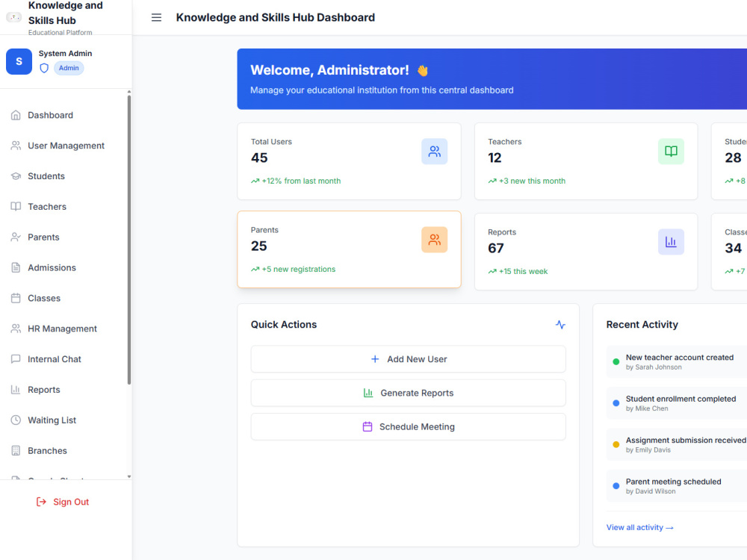Click the Teachers label in sidebar
The image size is (747, 560).
47,207
